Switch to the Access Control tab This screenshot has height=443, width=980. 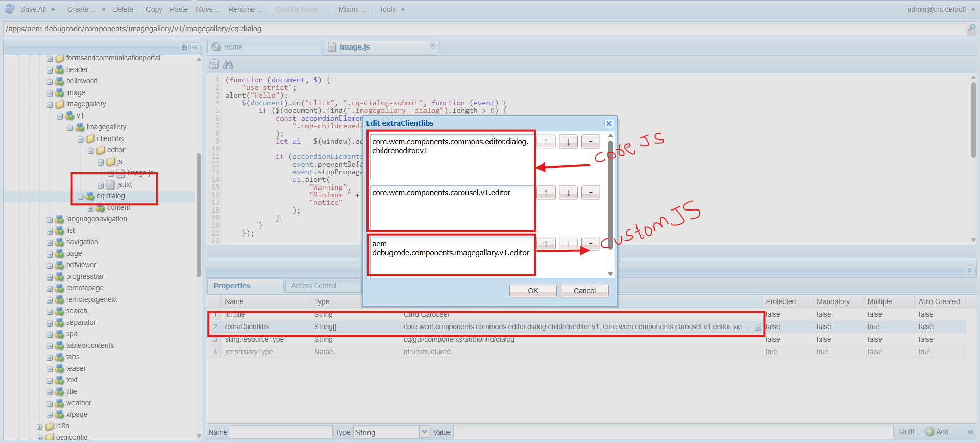pos(313,286)
